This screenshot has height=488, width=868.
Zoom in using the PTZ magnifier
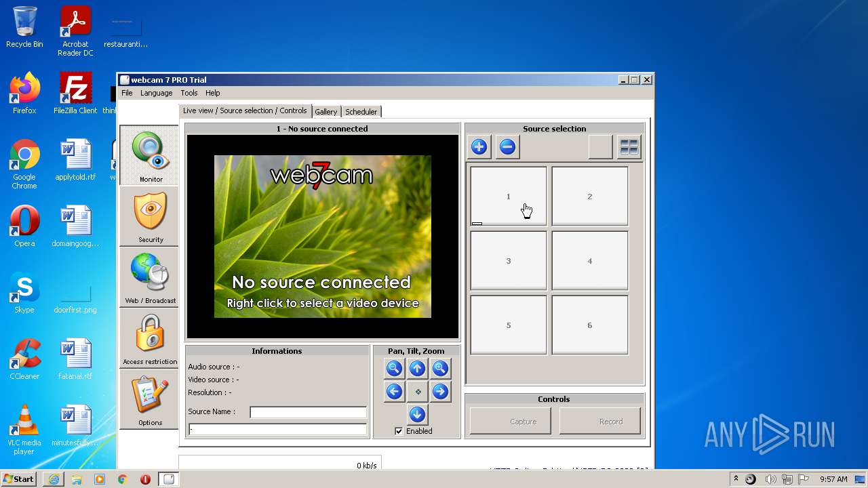point(440,369)
